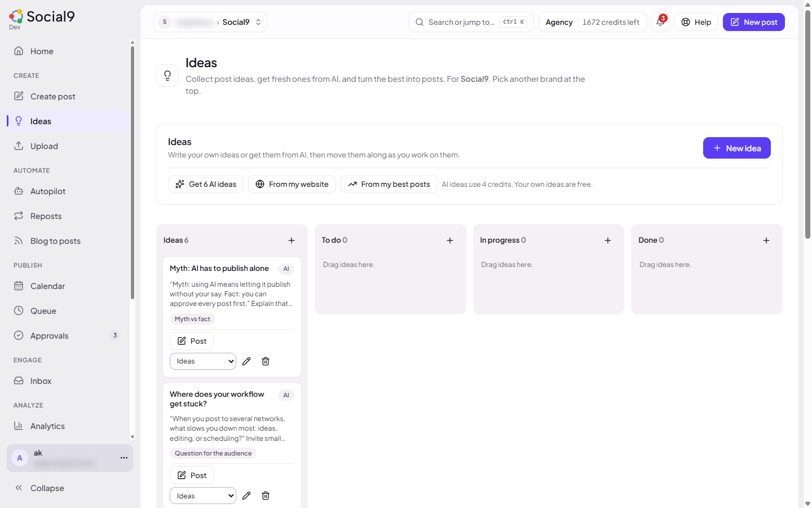The width and height of the screenshot is (812, 508).
Task: Open the status dropdown on the Myth idea card
Action: (203, 361)
